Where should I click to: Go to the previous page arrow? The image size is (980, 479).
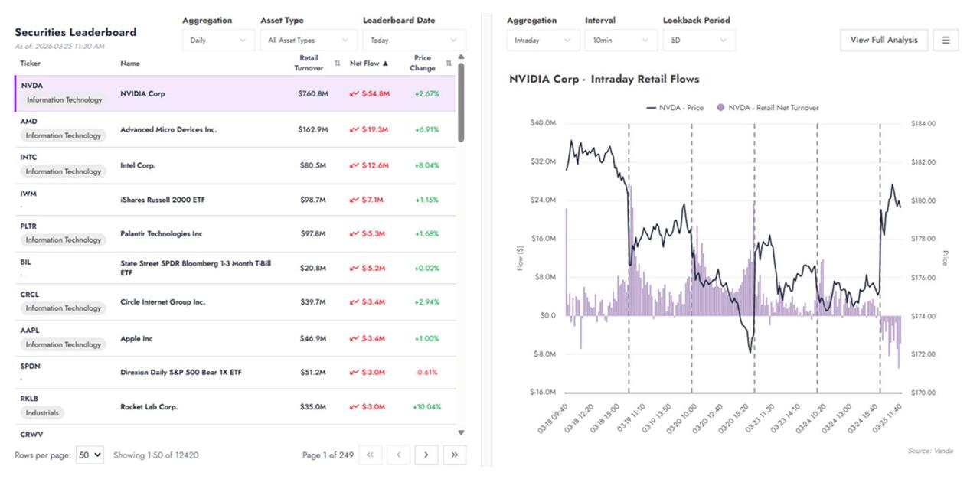398,455
